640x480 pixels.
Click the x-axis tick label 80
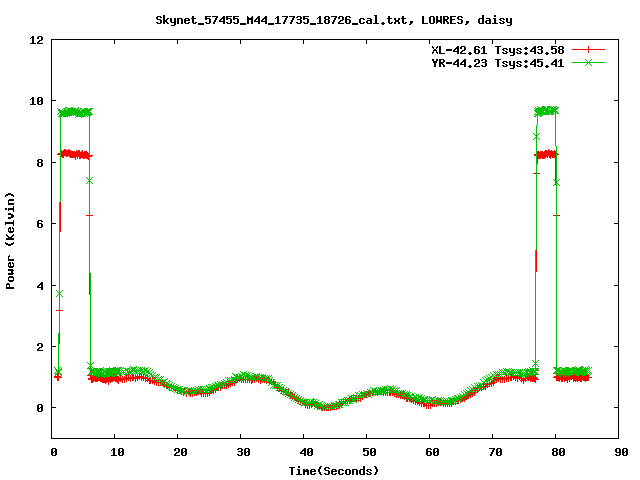pos(558,452)
